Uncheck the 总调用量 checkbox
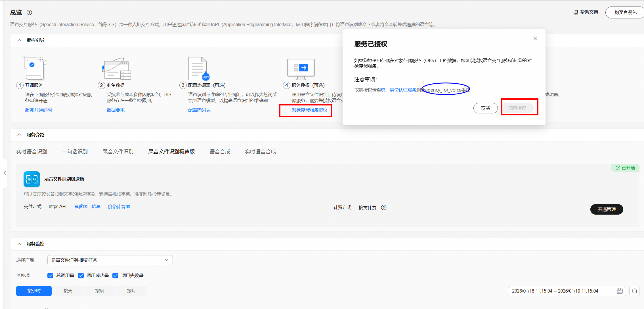 51,276
